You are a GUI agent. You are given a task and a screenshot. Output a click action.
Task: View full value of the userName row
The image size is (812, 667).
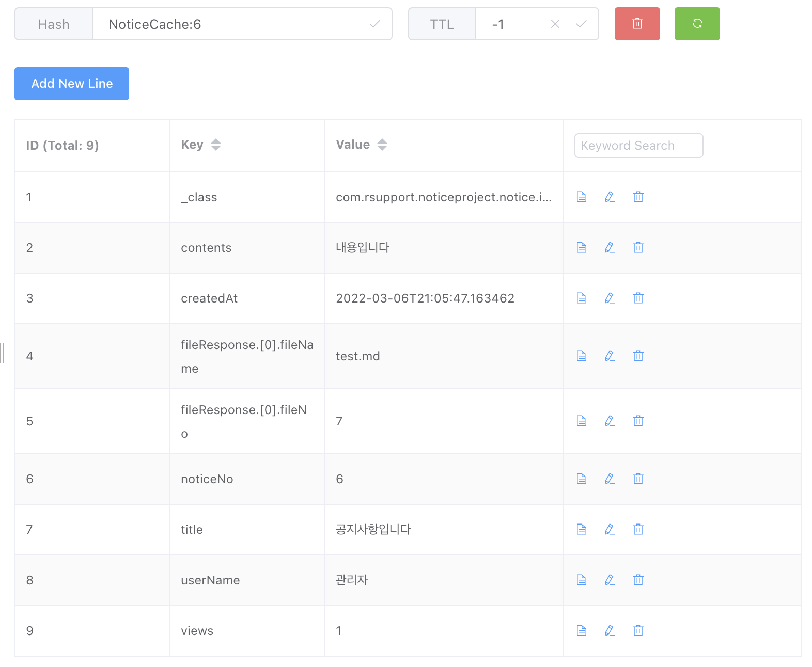[582, 580]
